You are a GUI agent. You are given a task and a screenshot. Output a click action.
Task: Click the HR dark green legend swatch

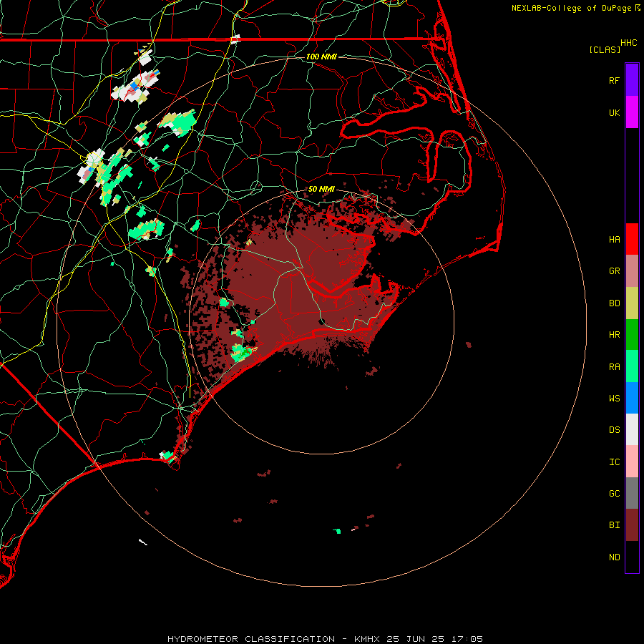pyautogui.click(x=632, y=335)
